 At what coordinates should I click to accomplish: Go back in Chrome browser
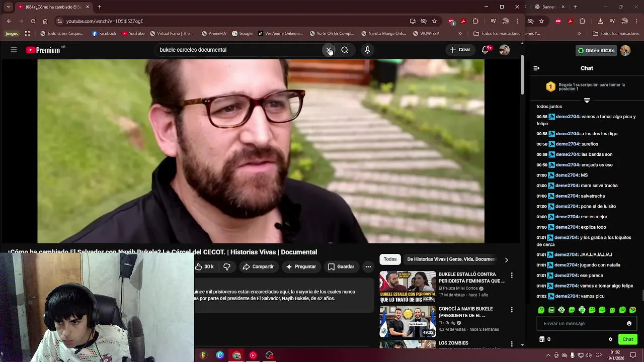[x=9, y=21]
